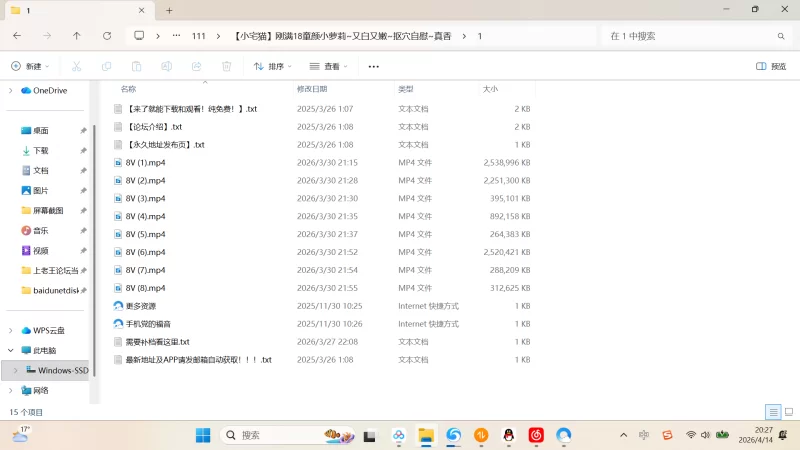This screenshot has width=800, height=450.
Task: Open the 查看 view dropdown
Action: pos(329,66)
